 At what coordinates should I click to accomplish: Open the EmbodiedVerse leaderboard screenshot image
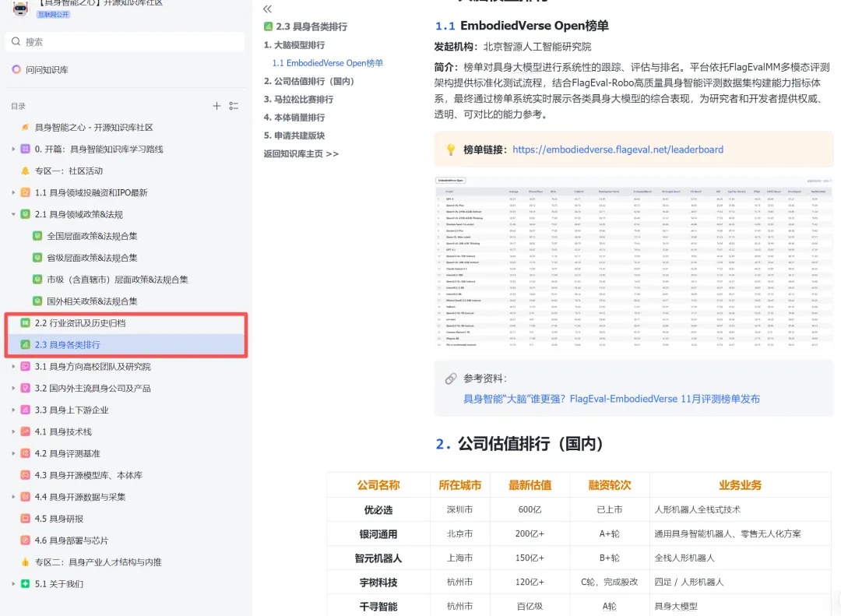633,263
